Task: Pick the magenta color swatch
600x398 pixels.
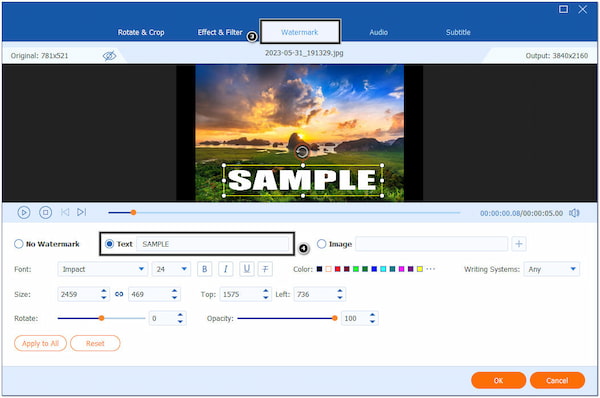Action: pos(401,269)
